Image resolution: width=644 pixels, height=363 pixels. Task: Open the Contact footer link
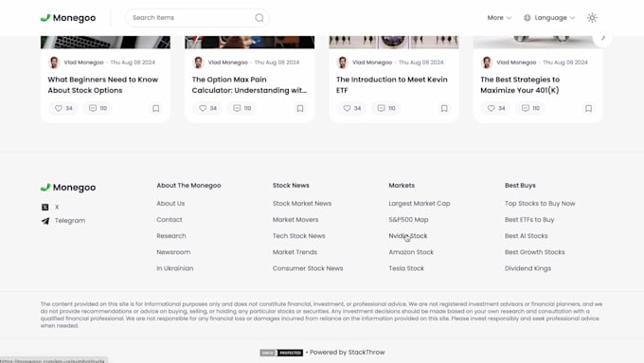tap(170, 220)
